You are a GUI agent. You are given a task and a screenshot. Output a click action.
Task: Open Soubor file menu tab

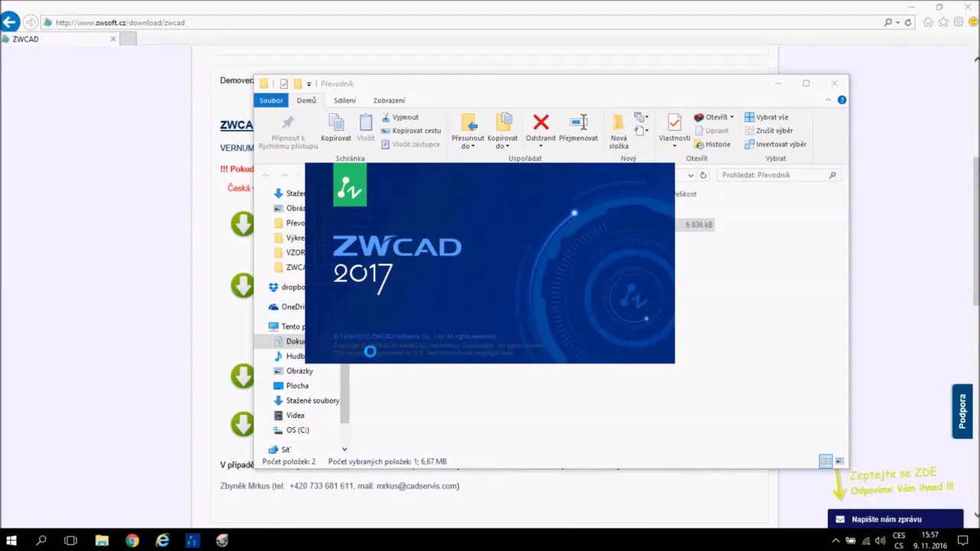[271, 100]
